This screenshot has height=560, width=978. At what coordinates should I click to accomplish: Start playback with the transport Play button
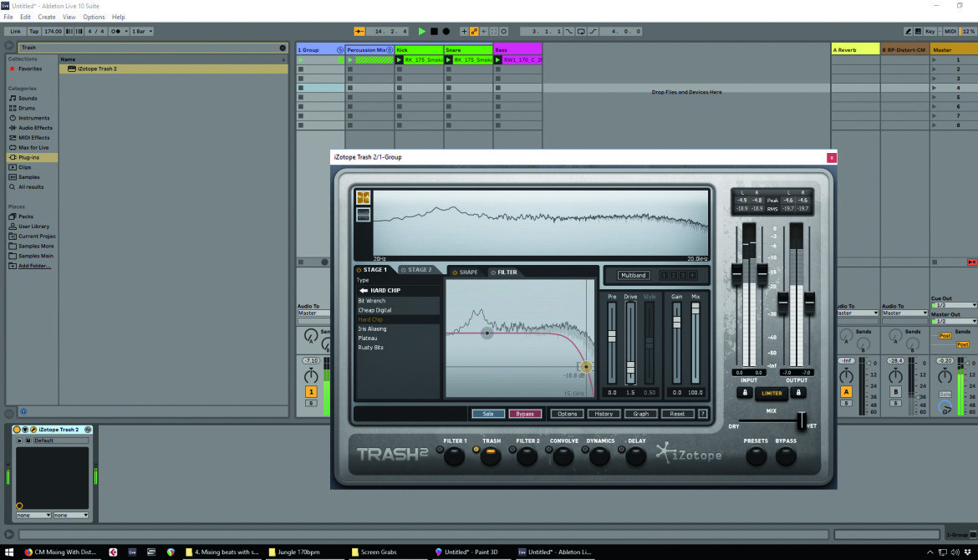pos(421,31)
